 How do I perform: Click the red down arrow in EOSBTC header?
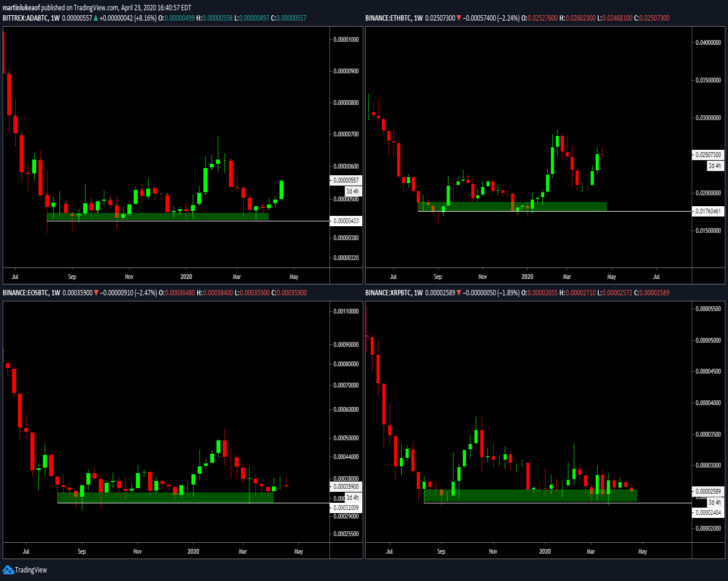tap(95, 293)
